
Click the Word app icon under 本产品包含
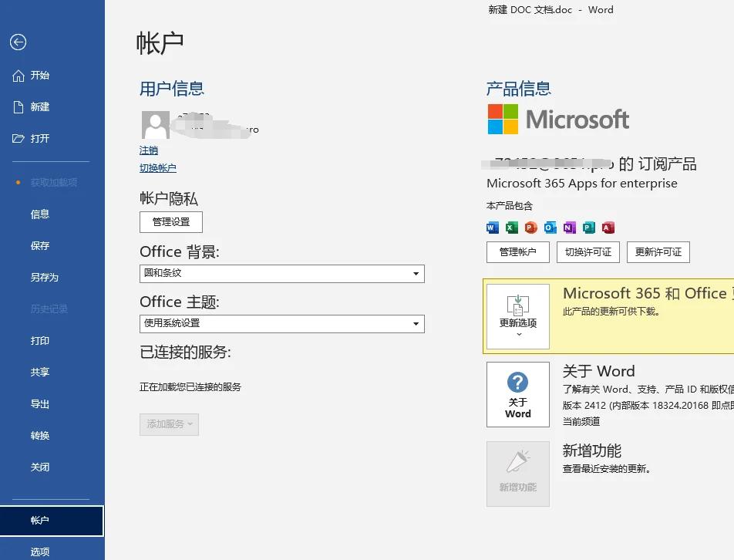(493, 228)
